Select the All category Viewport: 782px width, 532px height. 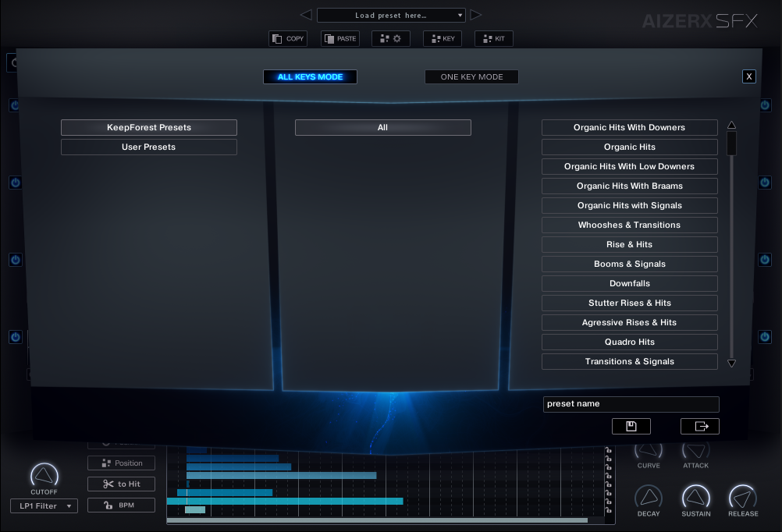click(x=382, y=127)
